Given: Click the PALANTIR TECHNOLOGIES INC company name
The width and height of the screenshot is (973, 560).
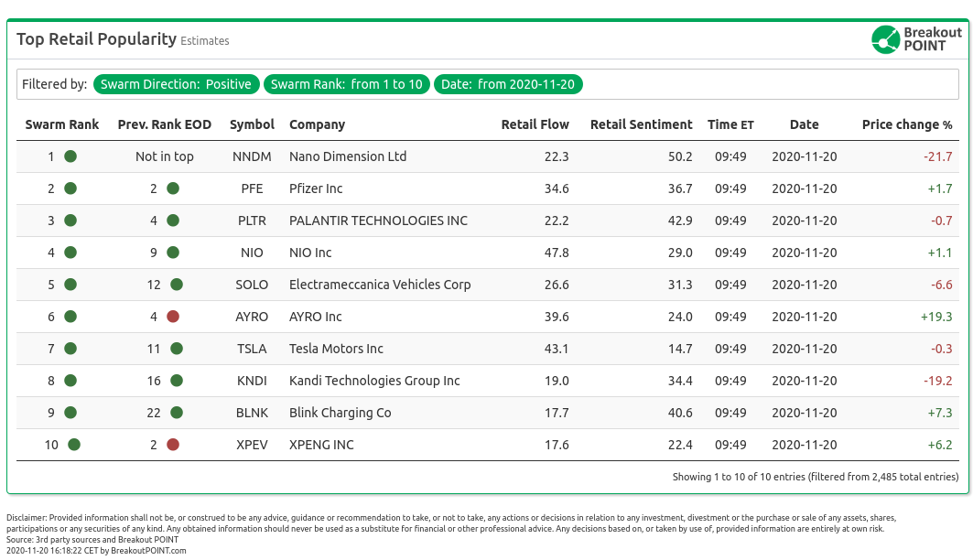Looking at the screenshot, I should click(379, 221).
